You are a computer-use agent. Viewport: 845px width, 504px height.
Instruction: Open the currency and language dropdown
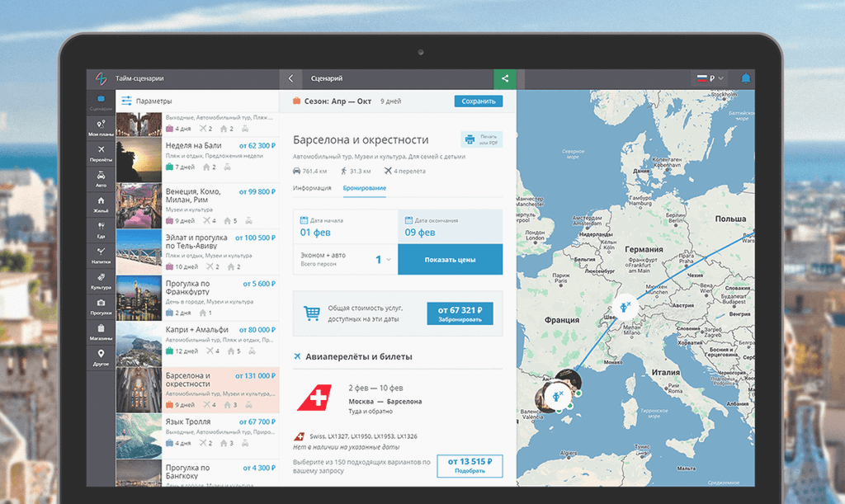(709, 78)
